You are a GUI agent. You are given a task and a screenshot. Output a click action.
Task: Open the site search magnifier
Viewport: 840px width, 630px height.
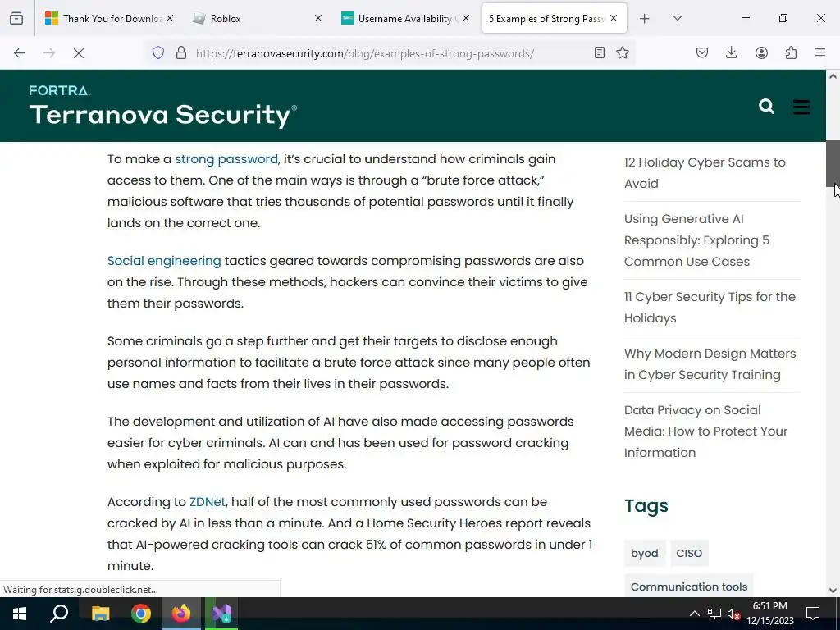click(x=767, y=107)
